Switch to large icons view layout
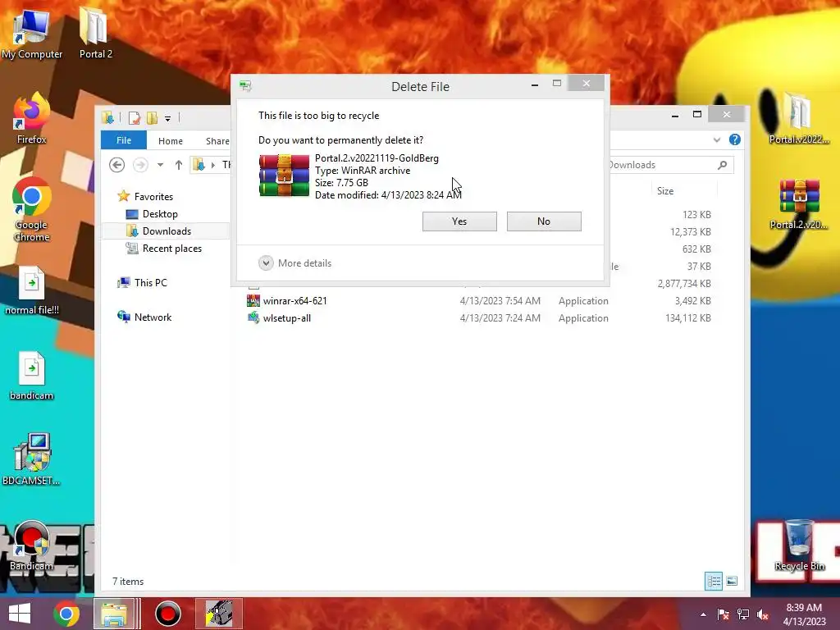The image size is (840, 630). click(732, 581)
